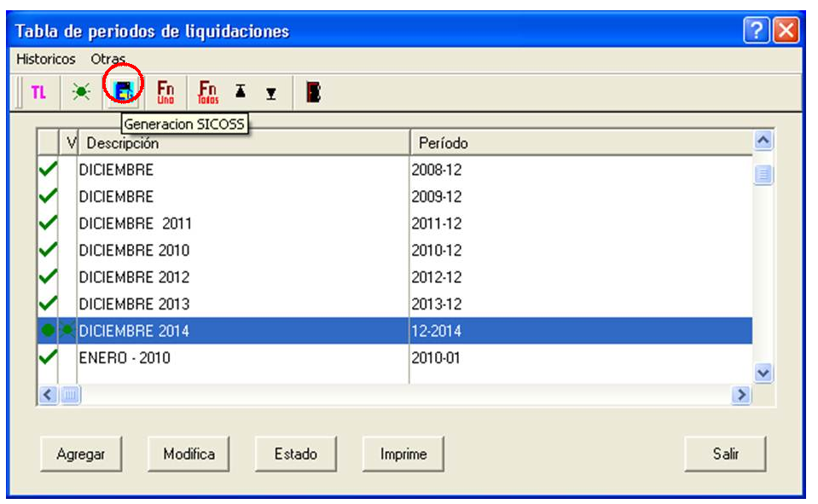Click the Fn Todos toolbar icon

[x=207, y=92]
